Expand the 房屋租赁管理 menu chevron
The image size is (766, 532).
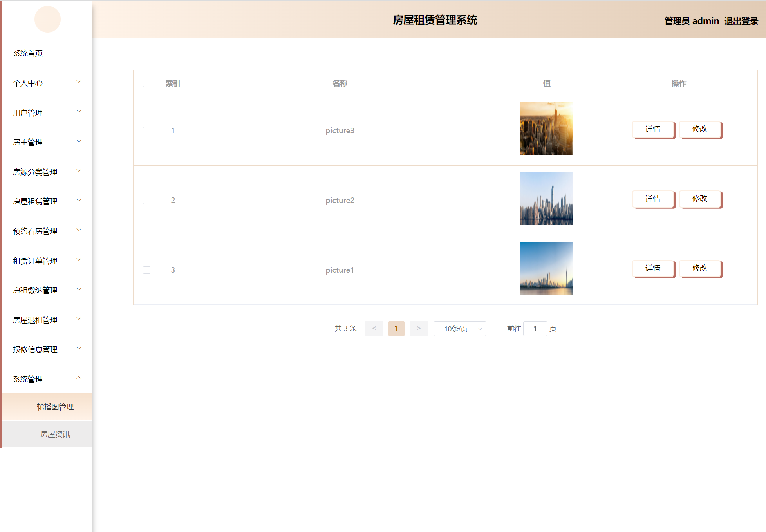[79, 201]
